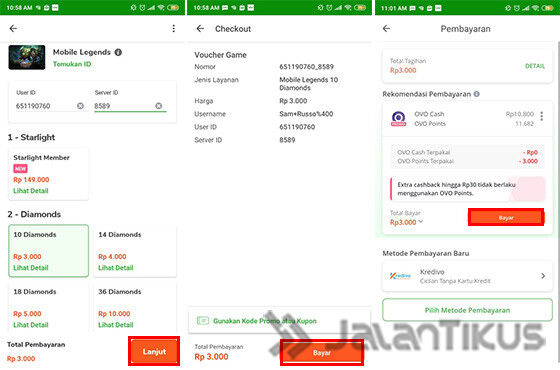Go back from the Checkout screen
The height and width of the screenshot is (370, 560).
[x=200, y=29]
